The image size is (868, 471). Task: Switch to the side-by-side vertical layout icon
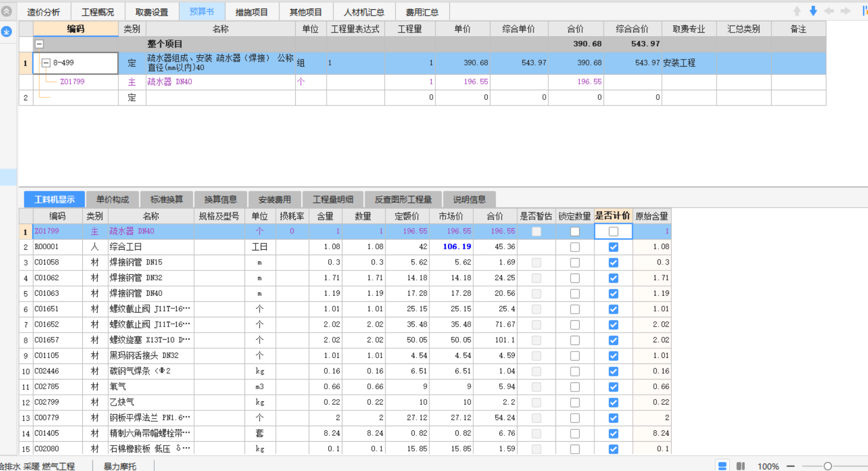[x=741, y=466]
